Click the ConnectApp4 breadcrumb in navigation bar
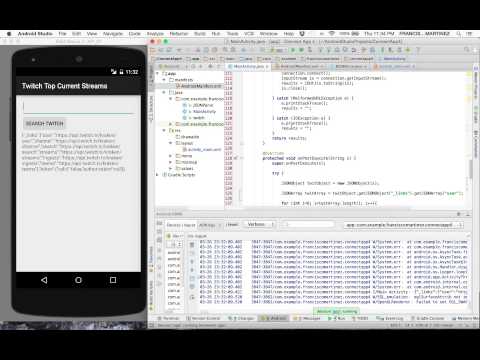Image resolution: width=480 pixels, height=360 pixels. (167, 59)
